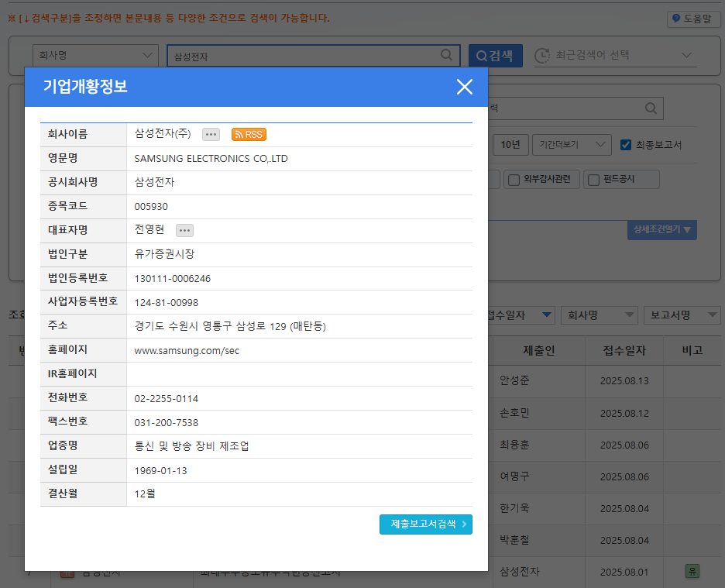Click the submitter 박훈철

click(x=514, y=540)
